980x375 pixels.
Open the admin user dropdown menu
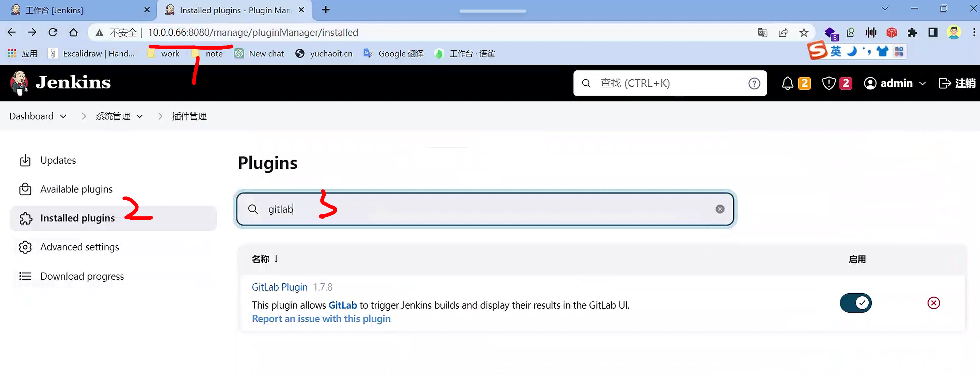[x=922, y=83]
